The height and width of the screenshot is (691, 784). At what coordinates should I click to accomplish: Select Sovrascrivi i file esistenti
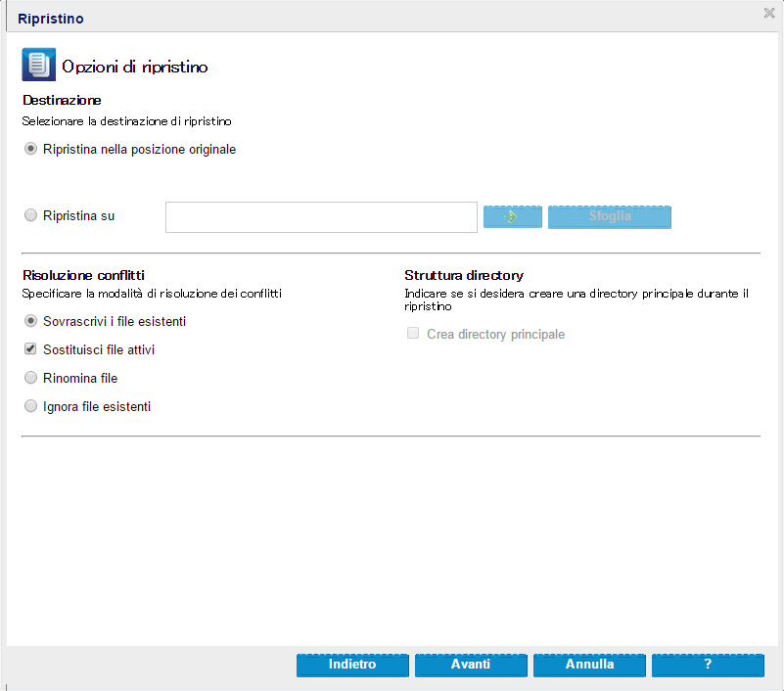click(30, 321)
